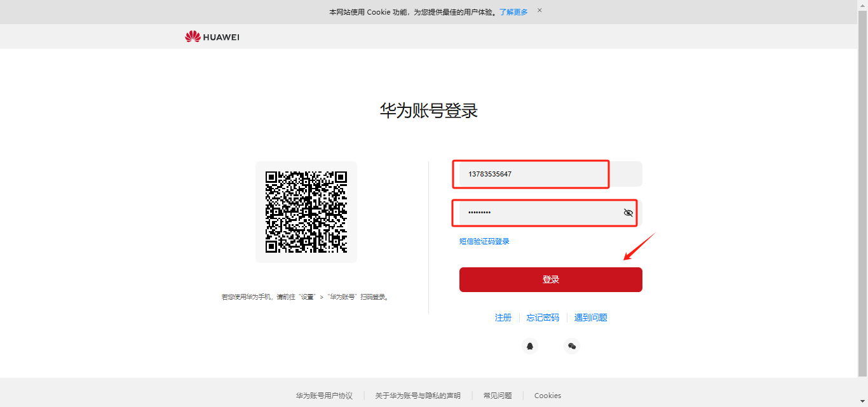This screenshot has height=407, width=868.
Task: Open the 忘记密码 link
Action: point(543,317)
